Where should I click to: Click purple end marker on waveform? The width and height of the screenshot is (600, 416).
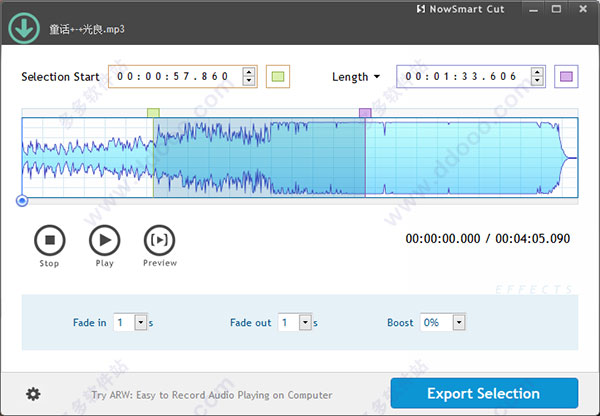[365, 113]
